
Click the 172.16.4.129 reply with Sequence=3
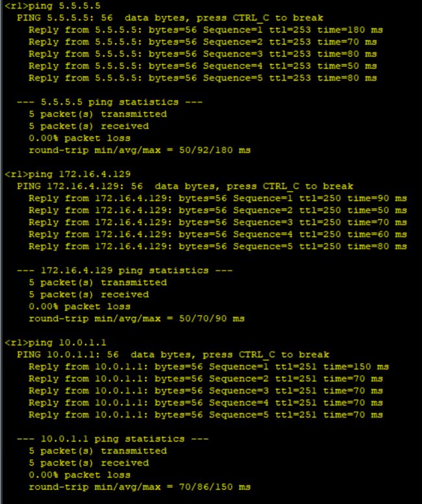pyautogui.click(x=218, y=222)
